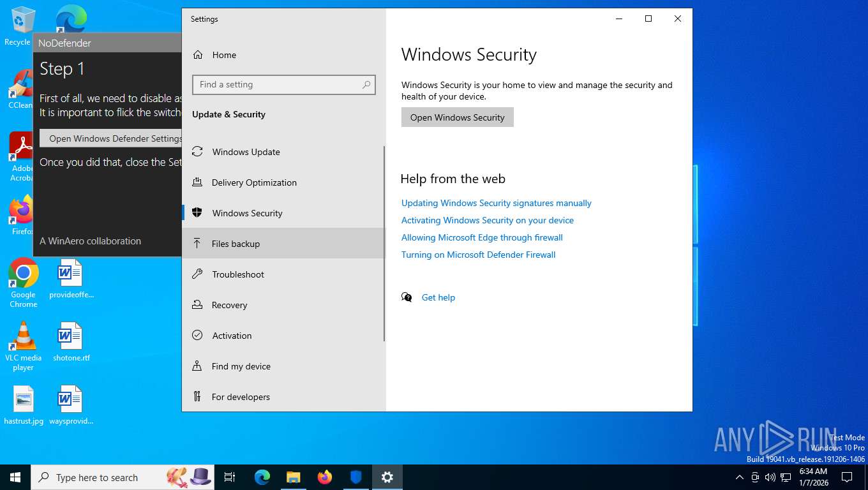Click the Delivery Optimization icon
Viewport: 868px width, 490px height.
[197, 182]
